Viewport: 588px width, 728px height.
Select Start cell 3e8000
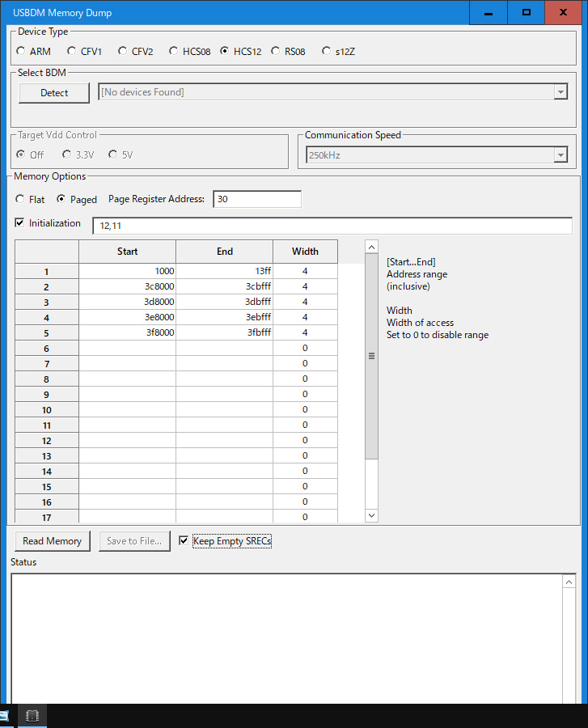pos(127,317)
